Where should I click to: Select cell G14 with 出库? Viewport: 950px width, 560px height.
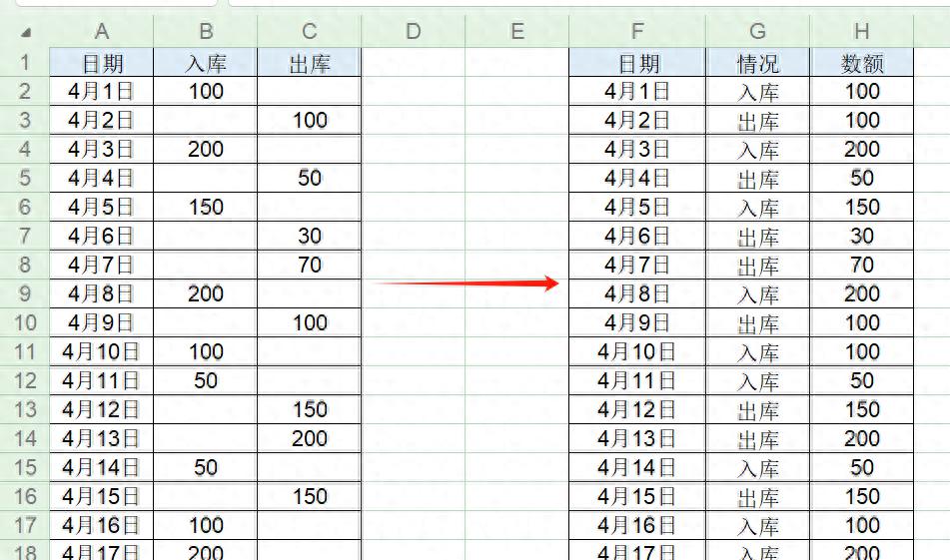(x=758, y=438)
